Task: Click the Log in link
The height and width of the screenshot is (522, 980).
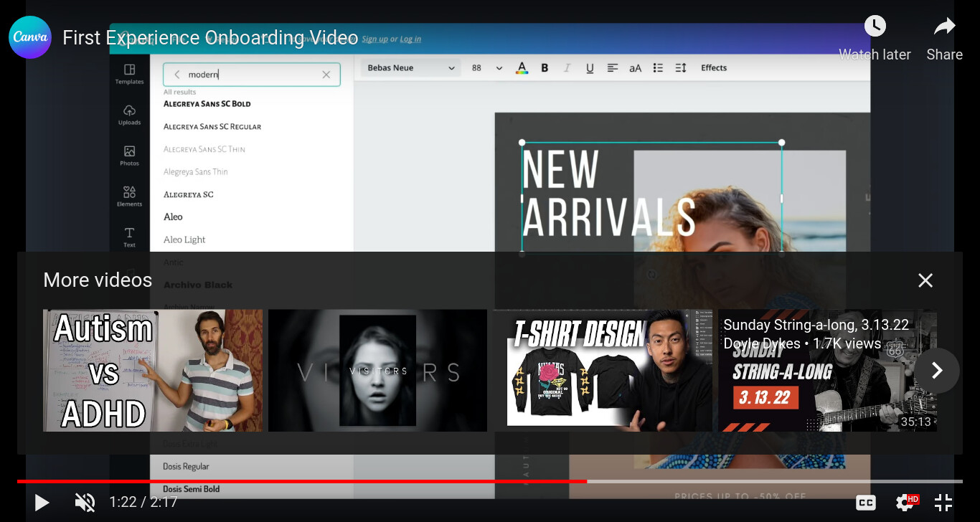Action: click(x=410, y=39)
